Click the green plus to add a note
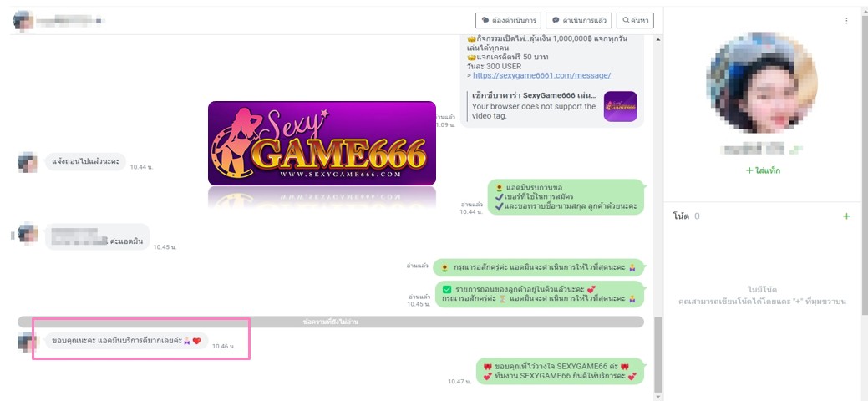This screenshot has height=416, width=868. pos(845,216)
